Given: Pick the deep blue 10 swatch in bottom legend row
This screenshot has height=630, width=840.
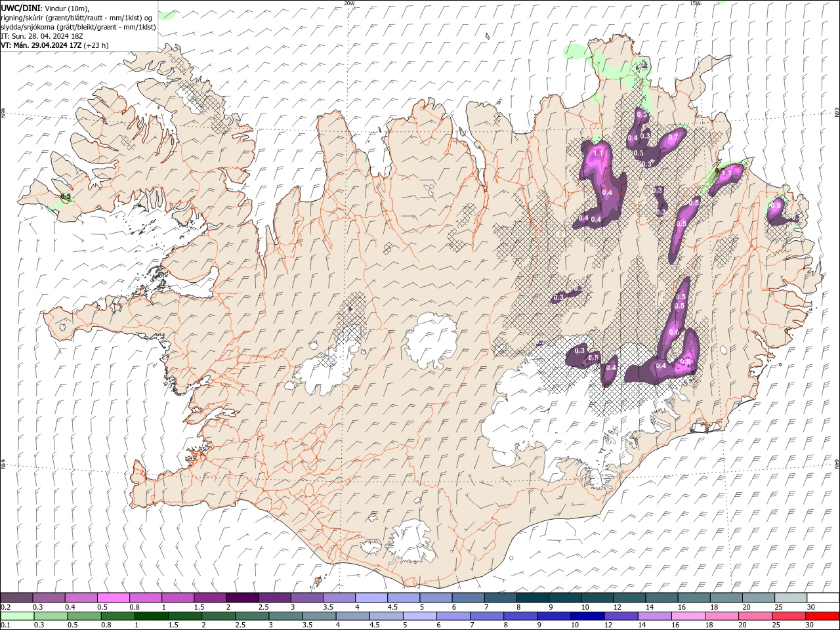Looking at the screenshot, I should pos(587,616).
